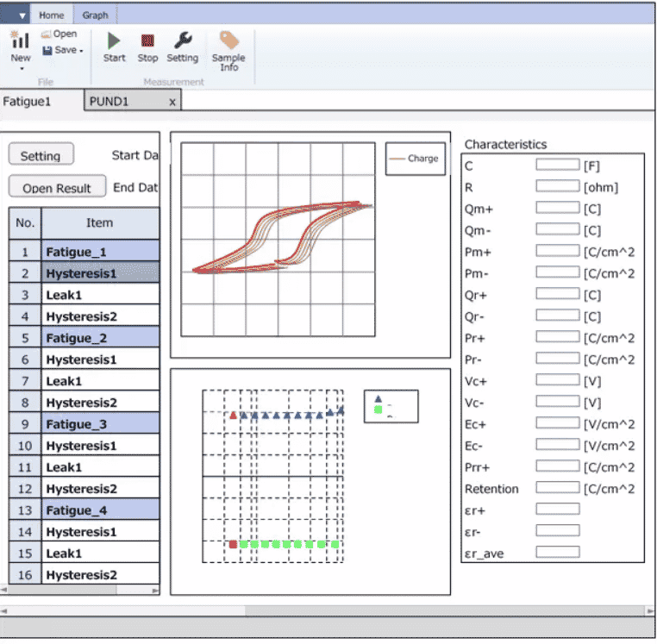Image resolution: width=657 pixels, height=644 pixels.
Task: Open the application menu dropdown
Action: point(22,16)
